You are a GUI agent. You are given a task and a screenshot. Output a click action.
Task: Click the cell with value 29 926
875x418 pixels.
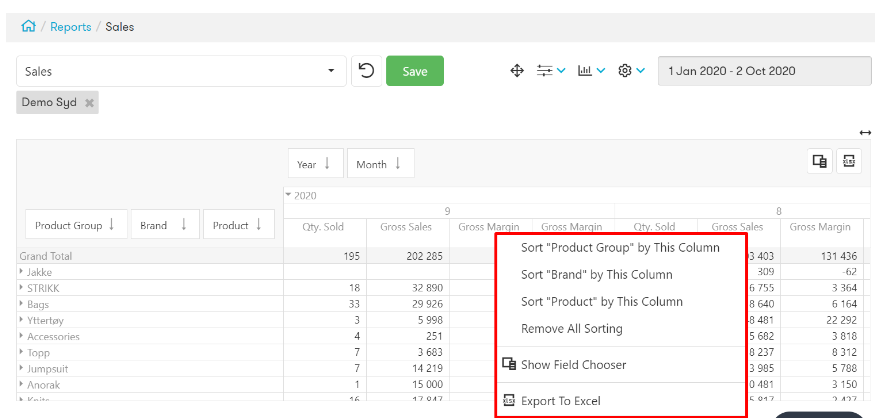click(408, 305)
